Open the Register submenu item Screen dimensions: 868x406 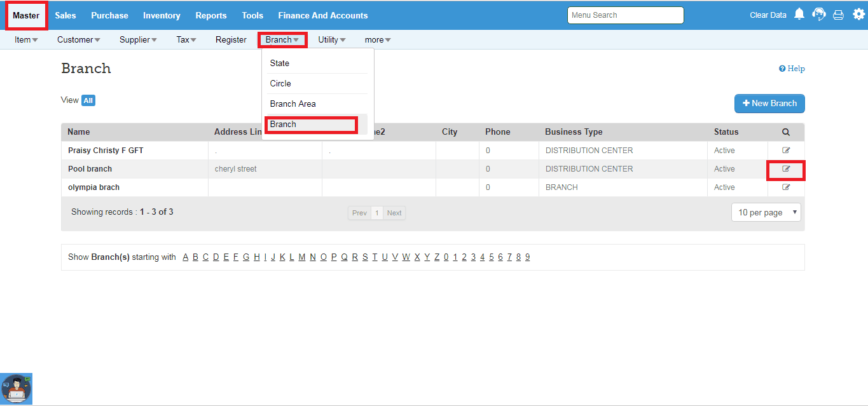(x=231, y=39)
